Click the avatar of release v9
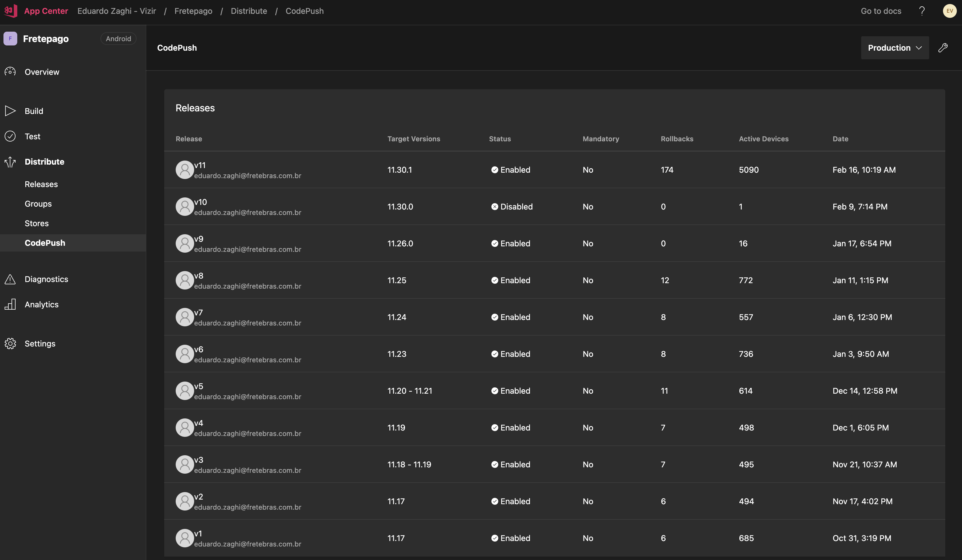 pyautogui.click(x=185, y=243)
